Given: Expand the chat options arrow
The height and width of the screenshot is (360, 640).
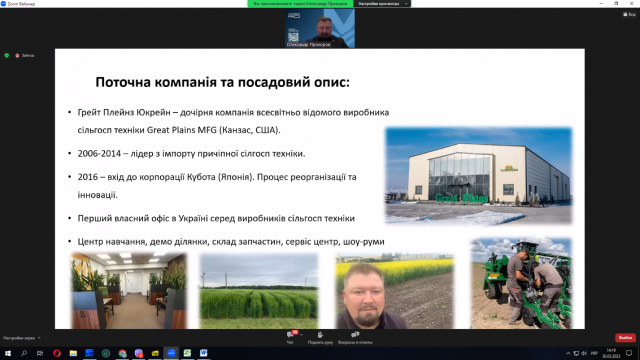Looking at the screenshot, I should (x=301, y=335).
